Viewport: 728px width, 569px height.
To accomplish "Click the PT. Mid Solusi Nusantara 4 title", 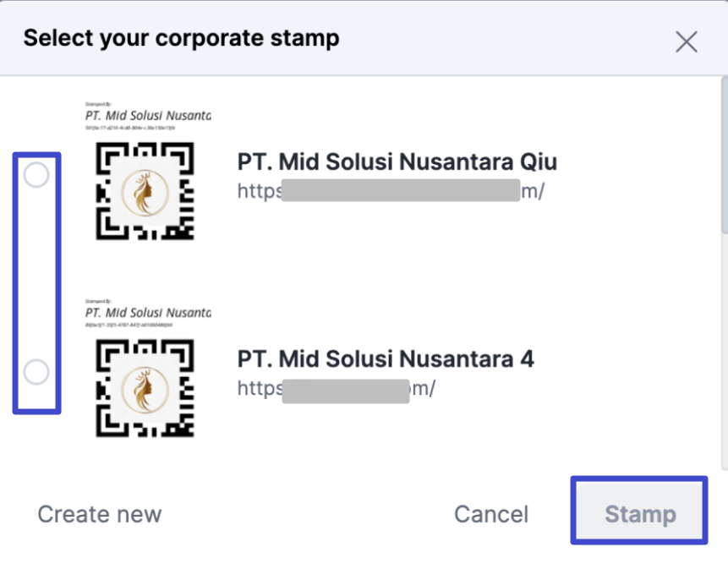I will click(x=386, y=359).
